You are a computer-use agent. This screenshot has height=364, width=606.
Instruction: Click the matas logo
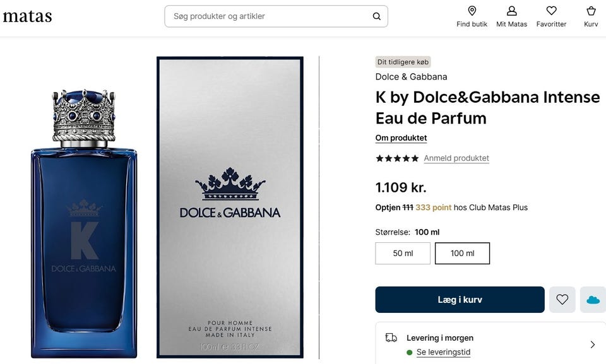(27, 16)
